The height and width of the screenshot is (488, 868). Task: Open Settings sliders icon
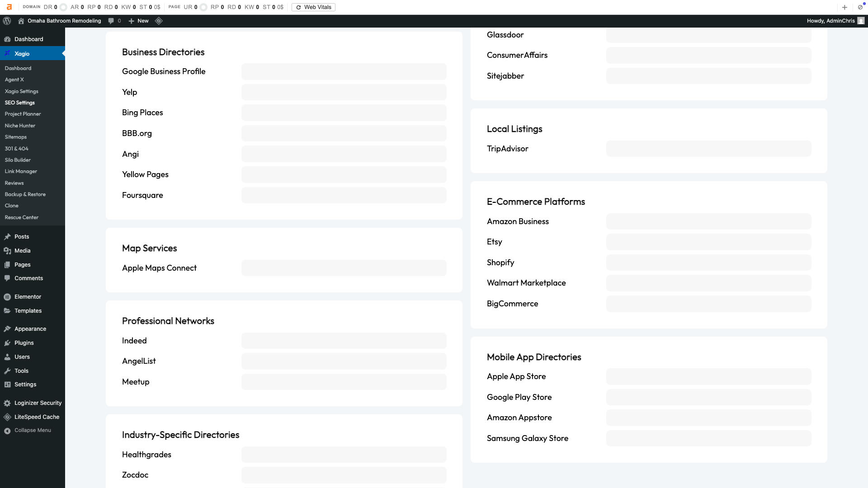coord(7,385)
